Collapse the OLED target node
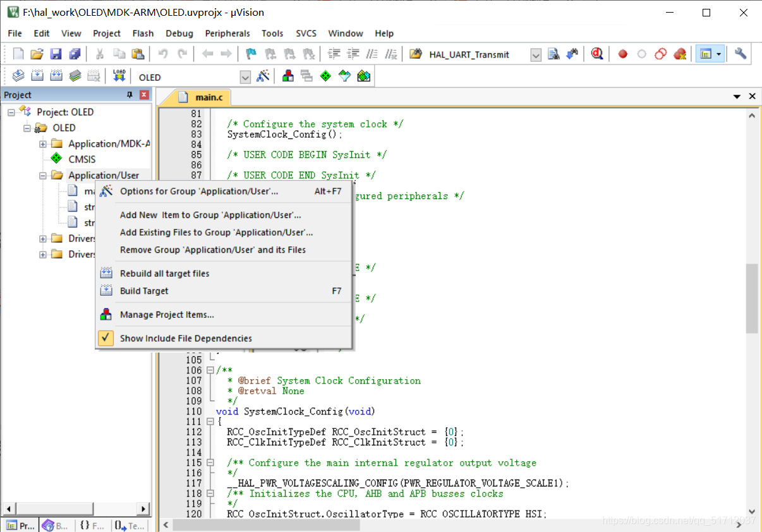762x532 pixels. 27,128
